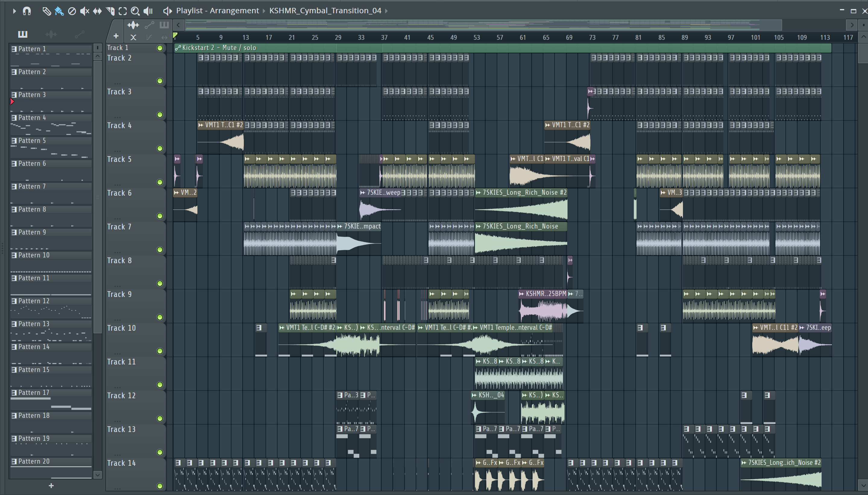
Task: Show patterns in picker panel
Action: tap(23, 34)
